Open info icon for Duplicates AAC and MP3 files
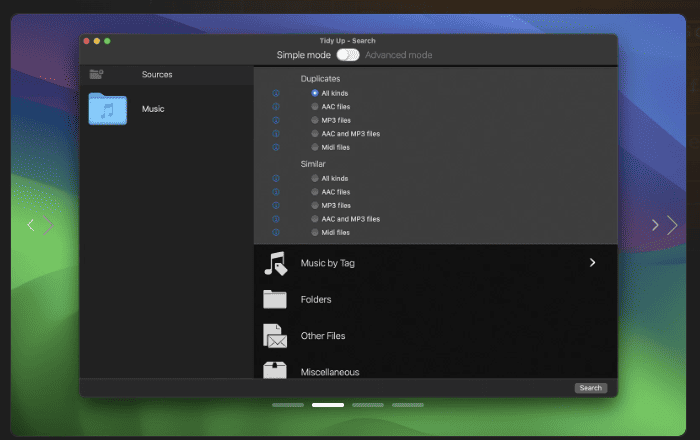The height and width of the screenshot is (440, 700). click(x=276, y=133)
